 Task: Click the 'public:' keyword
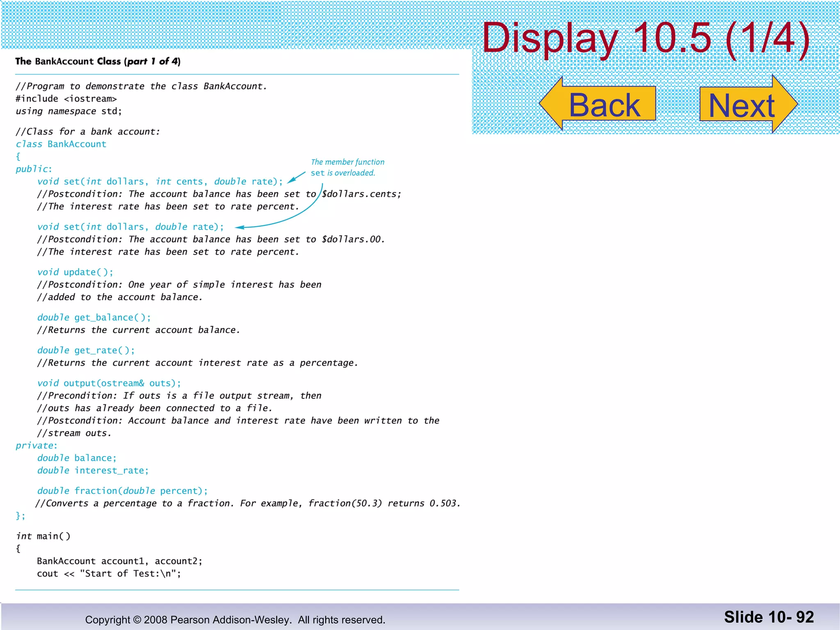34,169
